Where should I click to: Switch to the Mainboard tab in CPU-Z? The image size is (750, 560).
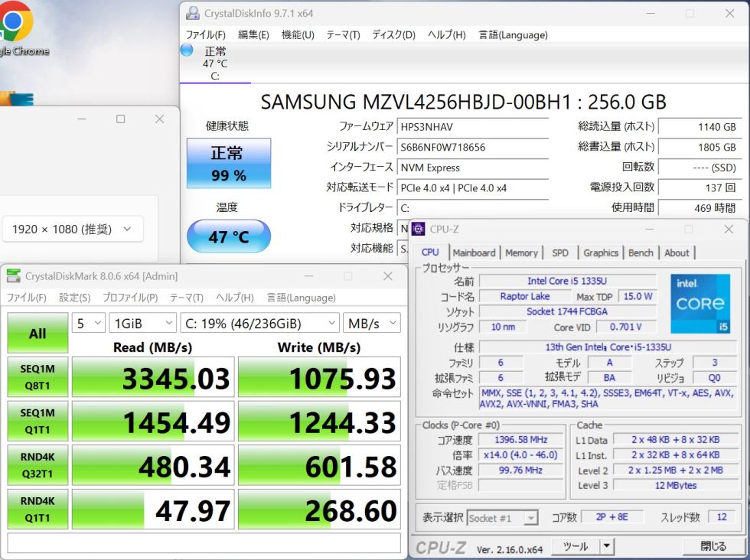click(474, 253)
